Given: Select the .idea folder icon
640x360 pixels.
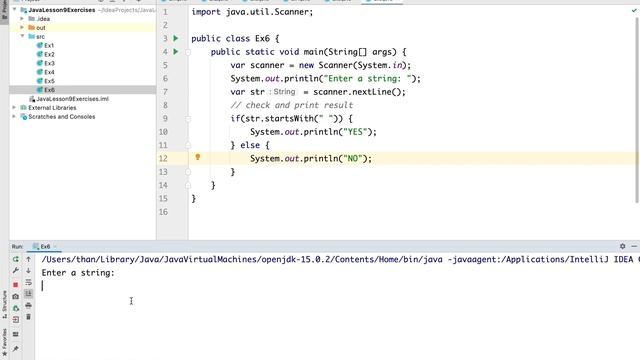Looking at the screenshot, I should (31, 19).
